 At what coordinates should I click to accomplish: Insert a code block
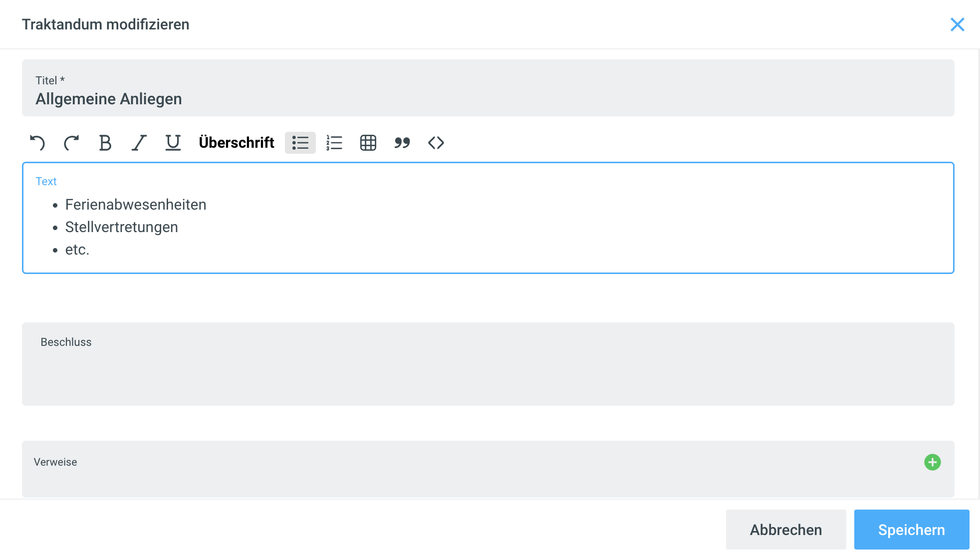click(436, 143)
